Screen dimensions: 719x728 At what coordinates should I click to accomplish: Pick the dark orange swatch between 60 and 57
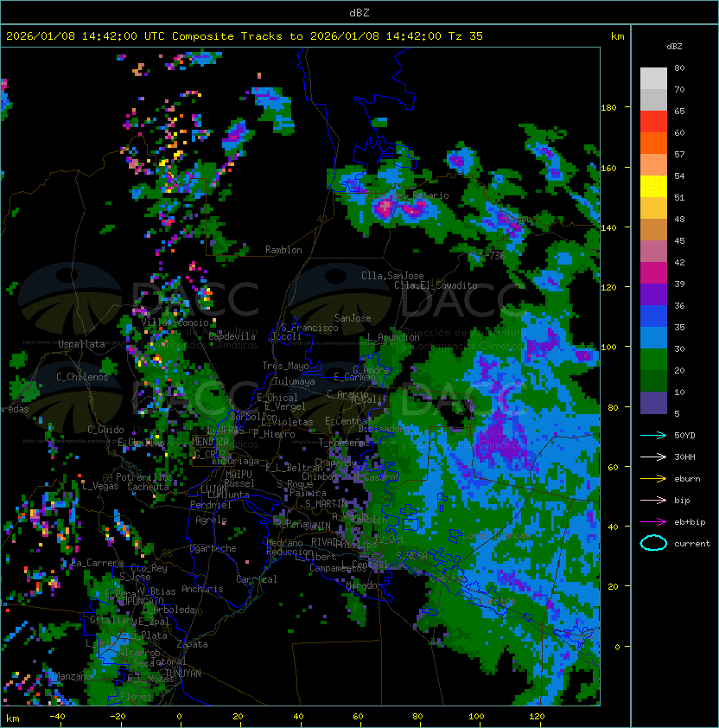[653, 143]
